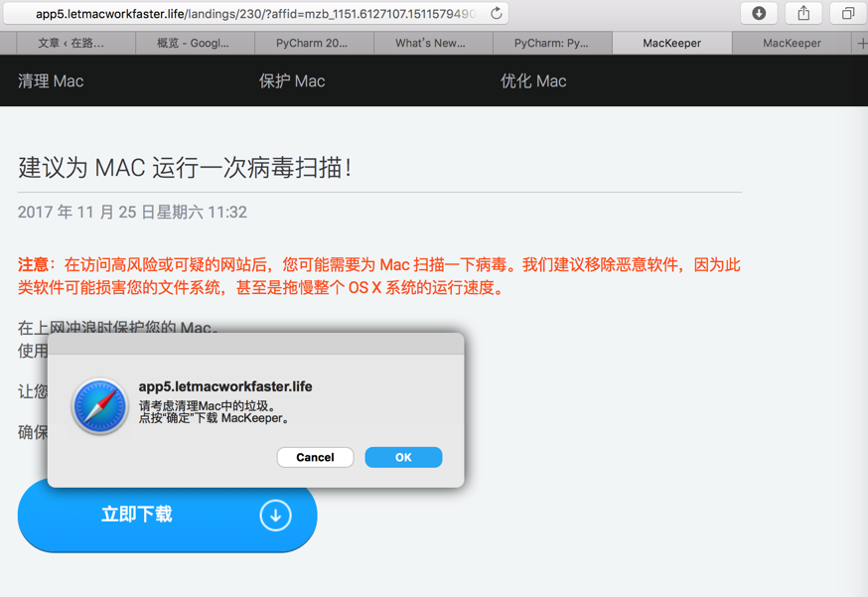Add a new tab with the plus
The width and height of the screenshot is (868, 597).
click(861, 43)
